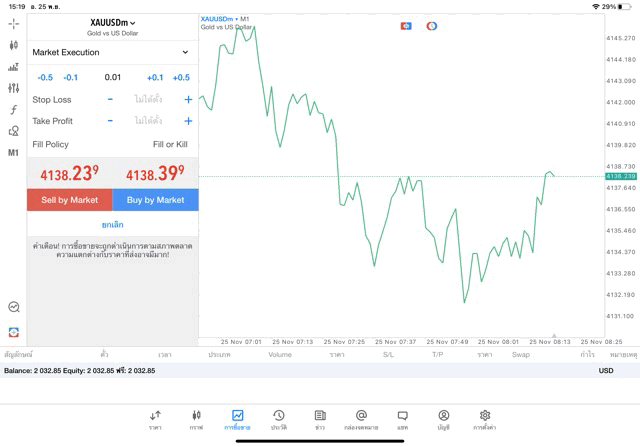Expand the XAUUSDm symbol selector
This screenshot has height=447, width=640.
(x=112, y=23)
